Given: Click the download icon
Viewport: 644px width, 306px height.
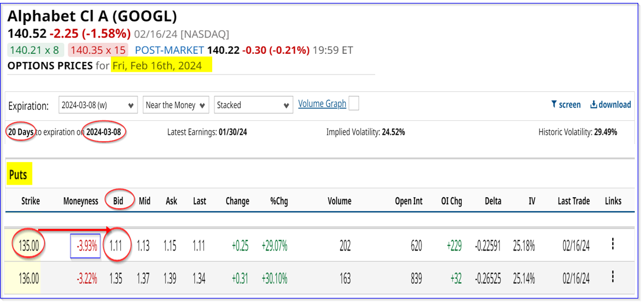Looking at the screenshot, I should coord(593,105).
